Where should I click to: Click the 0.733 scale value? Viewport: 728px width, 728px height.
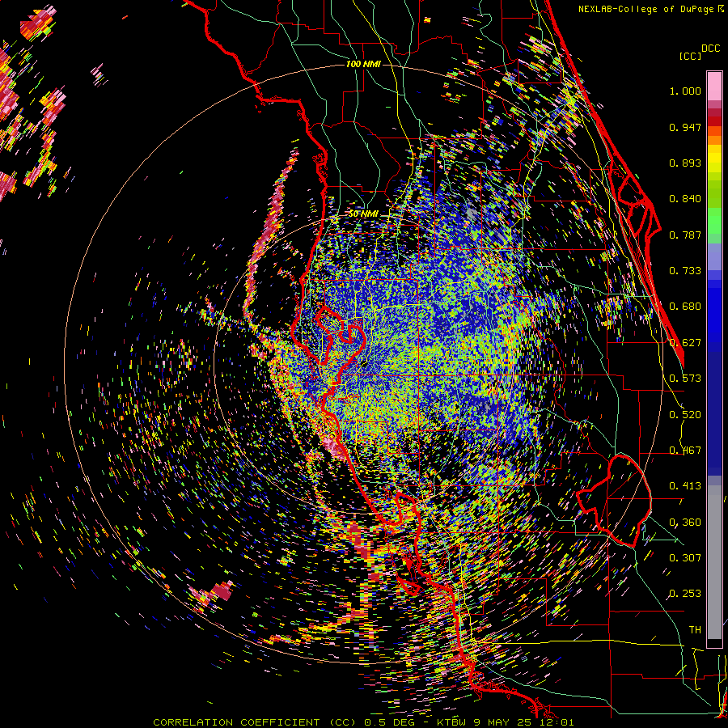pyautogui.click(x=685, y=271)
